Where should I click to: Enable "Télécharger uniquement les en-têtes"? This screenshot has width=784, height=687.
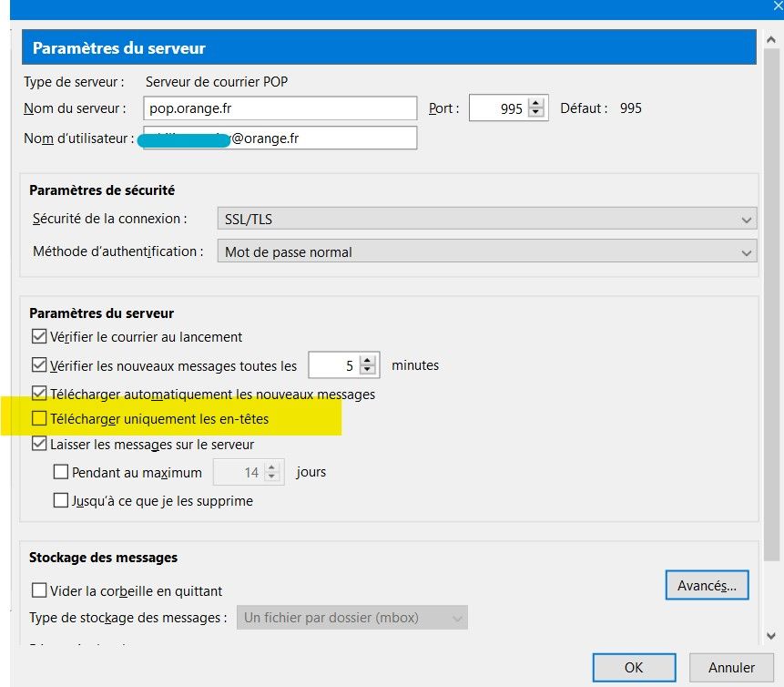coord(39,418)
